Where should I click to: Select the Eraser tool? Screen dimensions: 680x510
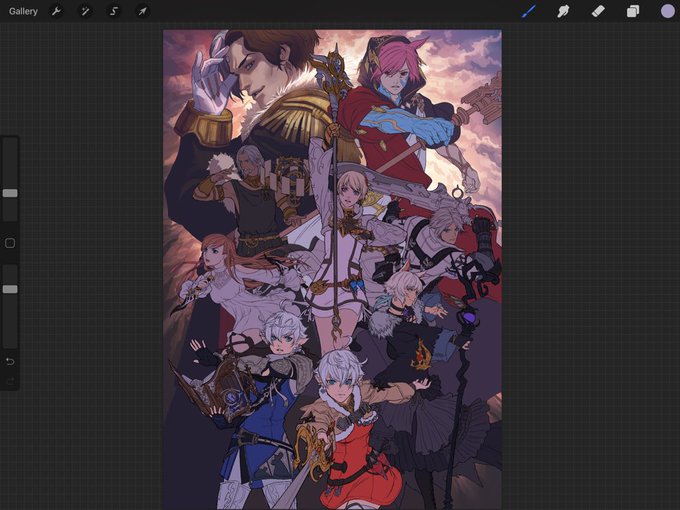[x=598, y=11]
